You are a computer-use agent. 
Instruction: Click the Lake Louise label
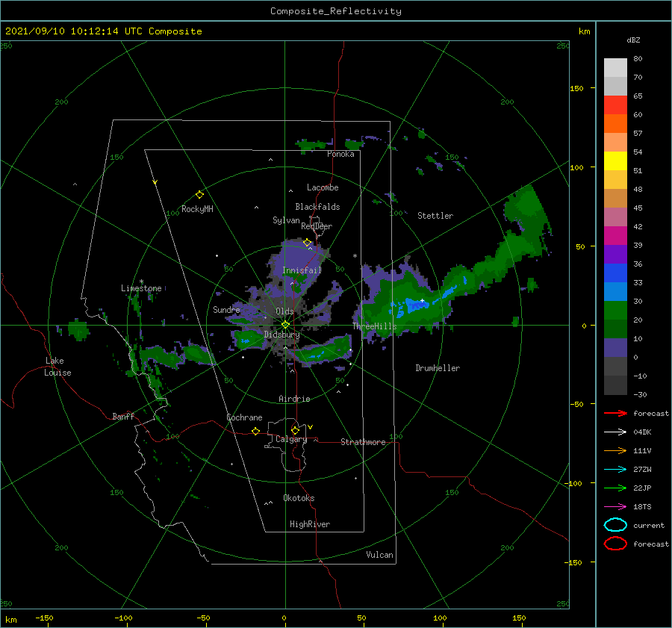coord(57,367)
